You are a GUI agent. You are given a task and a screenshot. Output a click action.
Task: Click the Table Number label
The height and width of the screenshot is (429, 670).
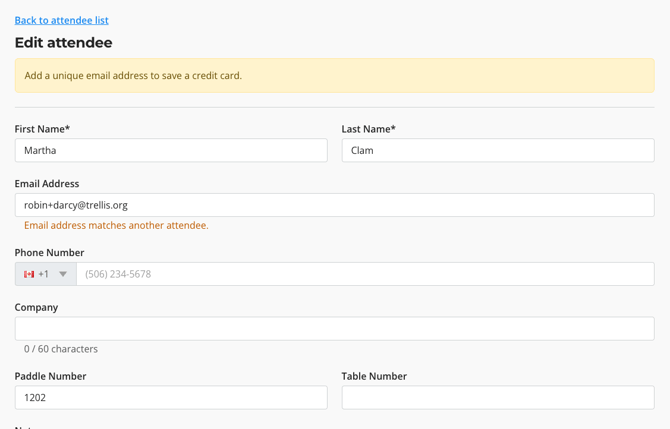[x=374, y=376]
